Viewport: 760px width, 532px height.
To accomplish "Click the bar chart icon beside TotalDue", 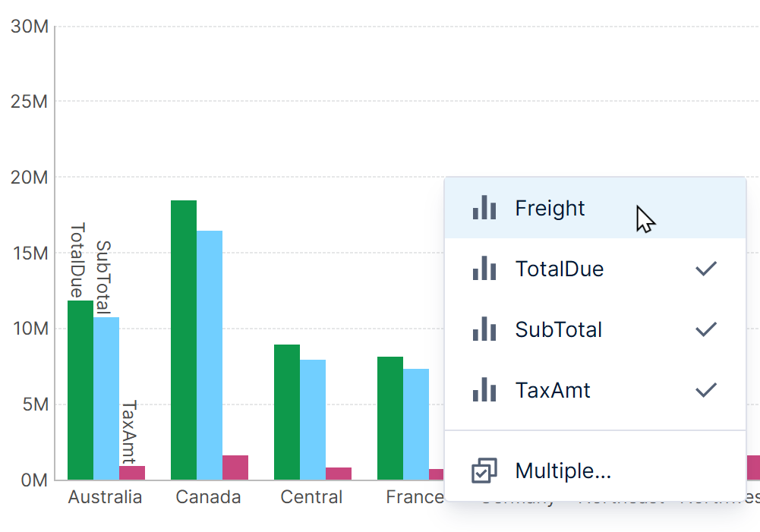I will coord(484,269).
